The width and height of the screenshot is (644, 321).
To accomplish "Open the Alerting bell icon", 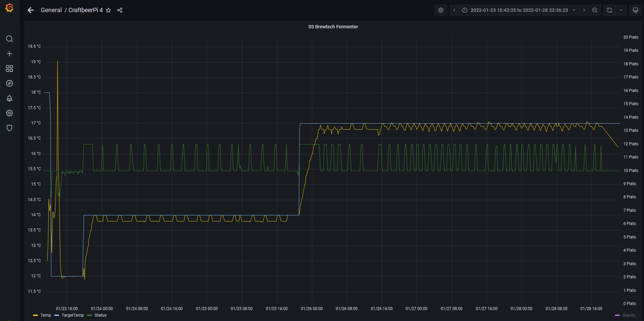I will [x=9, y=98].
